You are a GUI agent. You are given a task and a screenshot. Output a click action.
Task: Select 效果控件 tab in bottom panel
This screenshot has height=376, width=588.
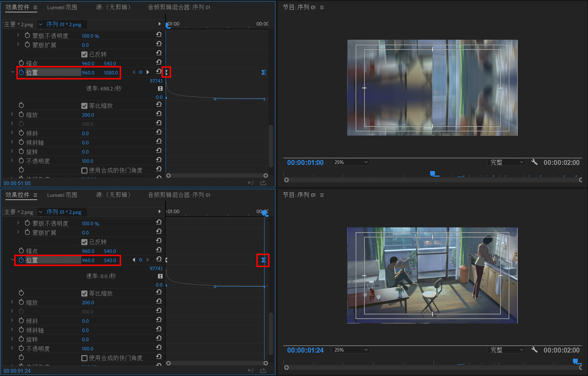point(17,195)
